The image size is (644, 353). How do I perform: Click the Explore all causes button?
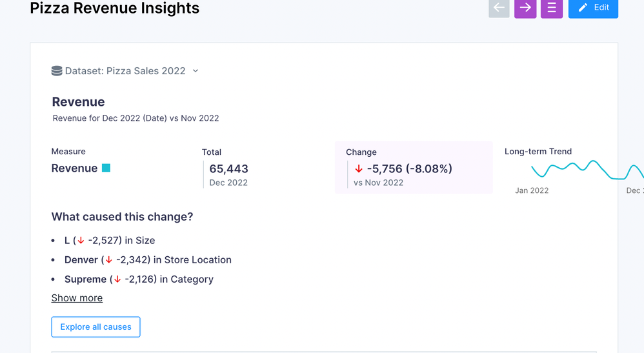[x=96, y=327]
